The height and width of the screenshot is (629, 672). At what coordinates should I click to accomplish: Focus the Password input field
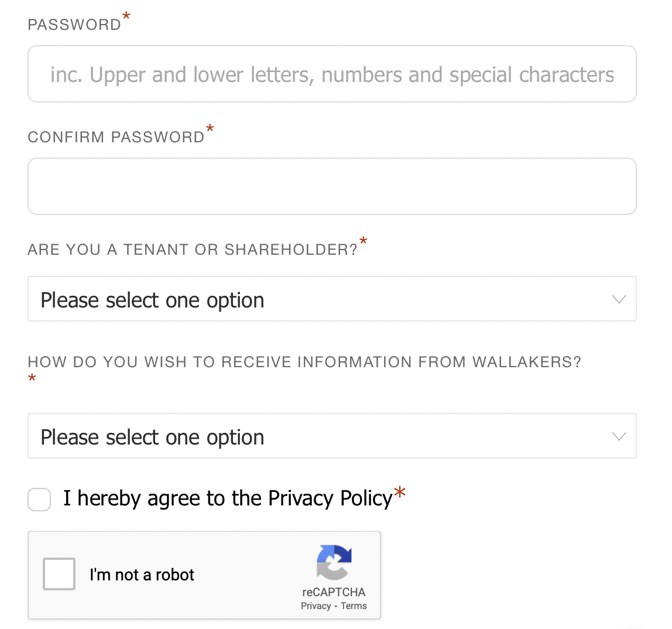point(332,74)
